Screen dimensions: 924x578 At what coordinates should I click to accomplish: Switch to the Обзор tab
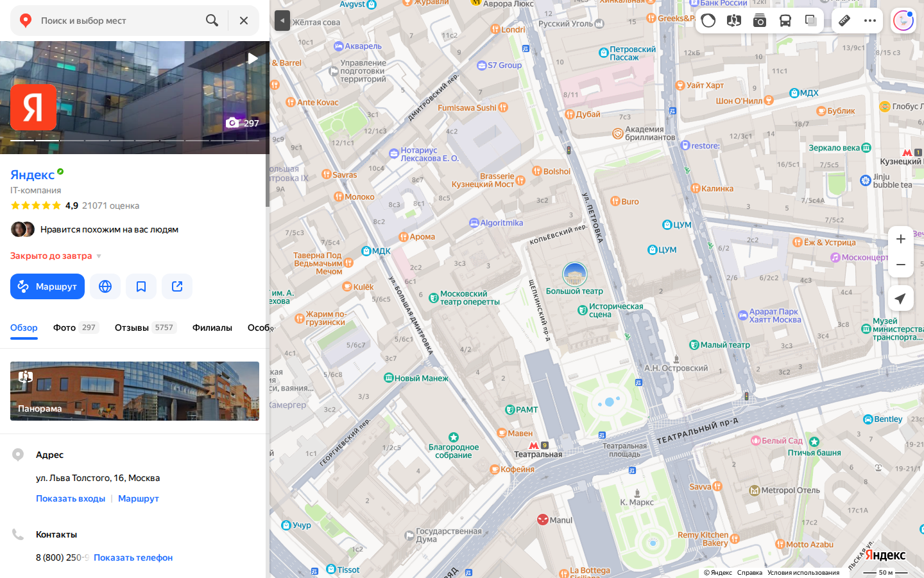coord(24,328)
